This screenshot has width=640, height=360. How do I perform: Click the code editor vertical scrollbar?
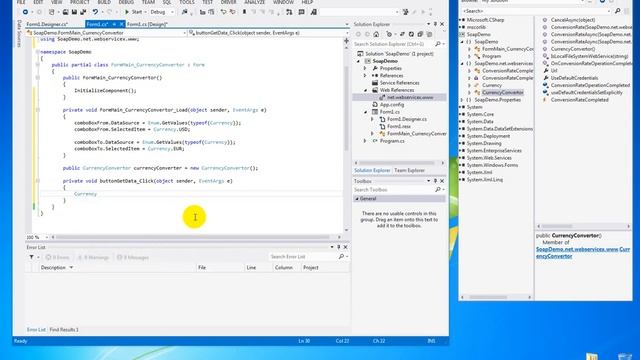[347, 108]
